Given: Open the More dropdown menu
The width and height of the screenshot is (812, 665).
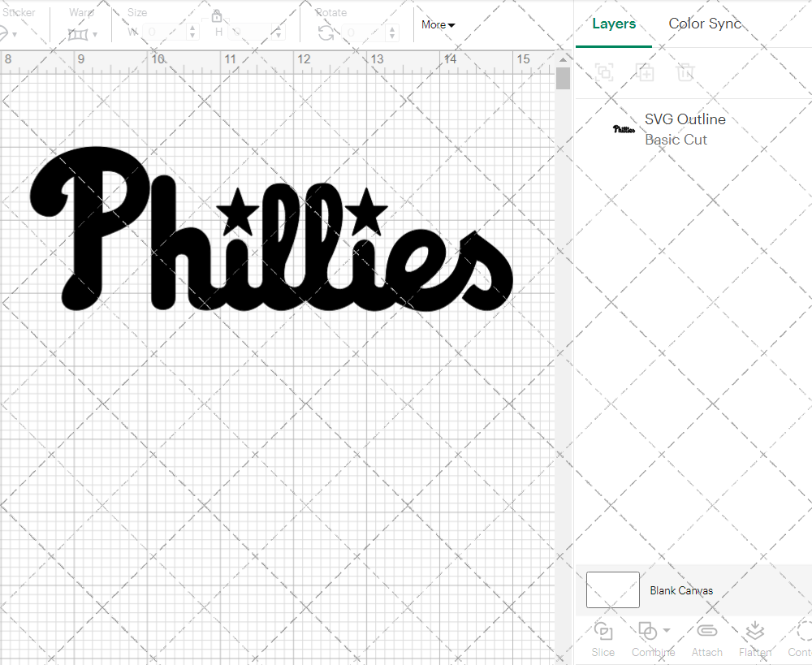Looking at the screenshot, I should 438,24.
